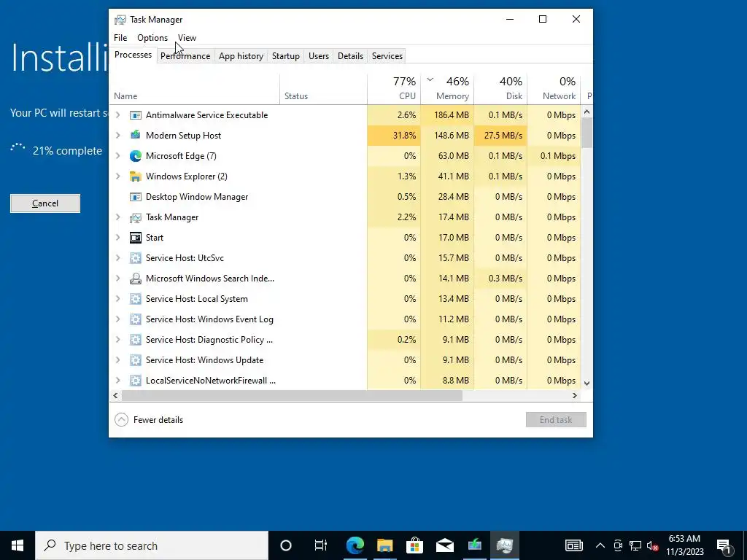Click the Desktop Window Manager process icon

(135, 197)
